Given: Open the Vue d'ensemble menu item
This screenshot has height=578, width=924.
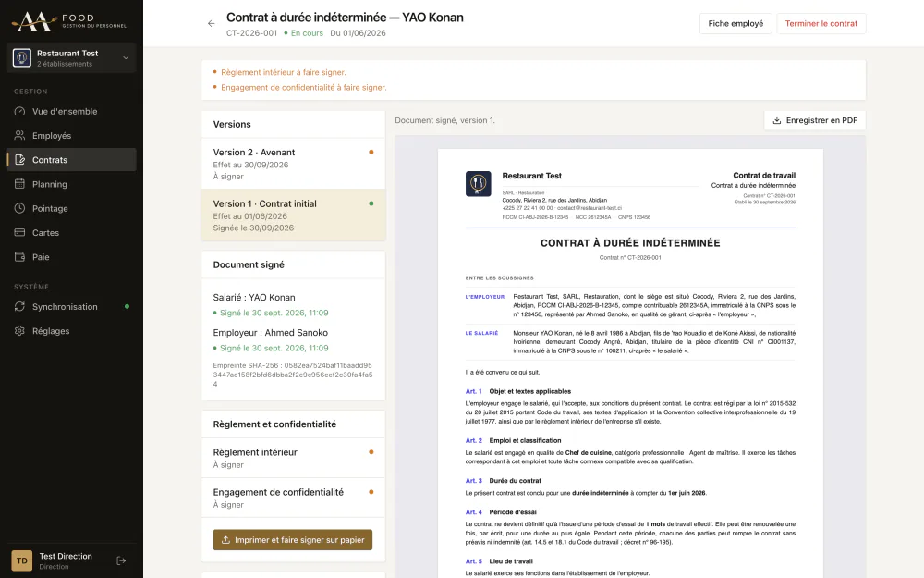Looking at the screenshot, I should point(72,112).
